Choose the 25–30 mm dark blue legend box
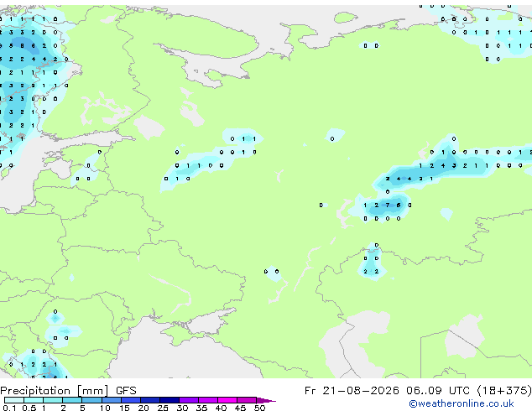The image size is (532, 411). click(169, 400)
